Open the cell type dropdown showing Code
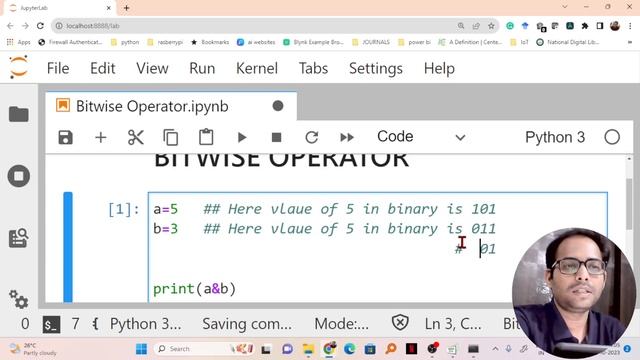 point(421,137)
